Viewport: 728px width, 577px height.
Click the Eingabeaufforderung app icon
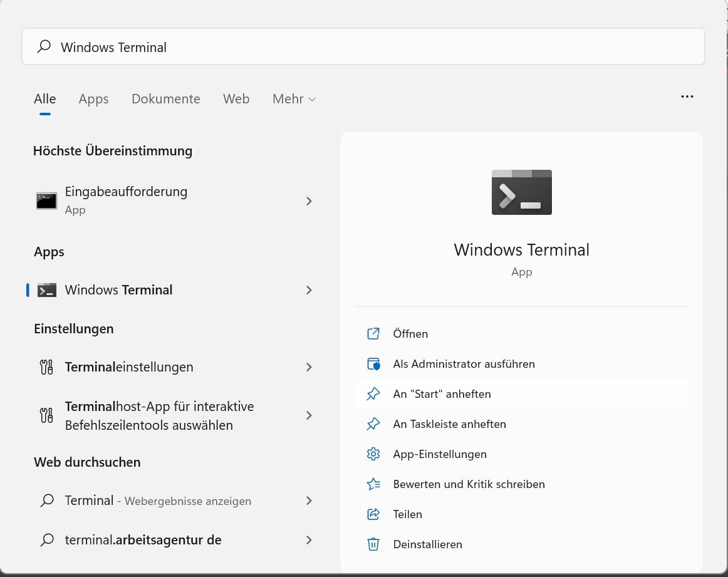[46, 201]
